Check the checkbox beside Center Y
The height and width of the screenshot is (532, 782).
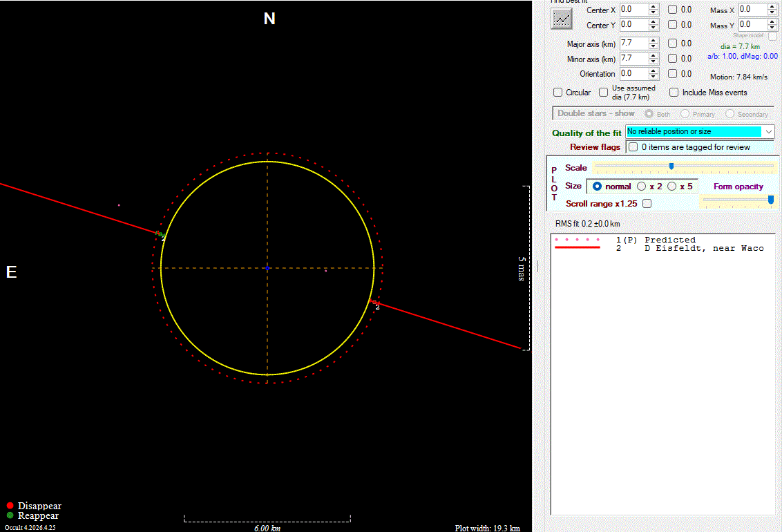(x=672, y=24)
